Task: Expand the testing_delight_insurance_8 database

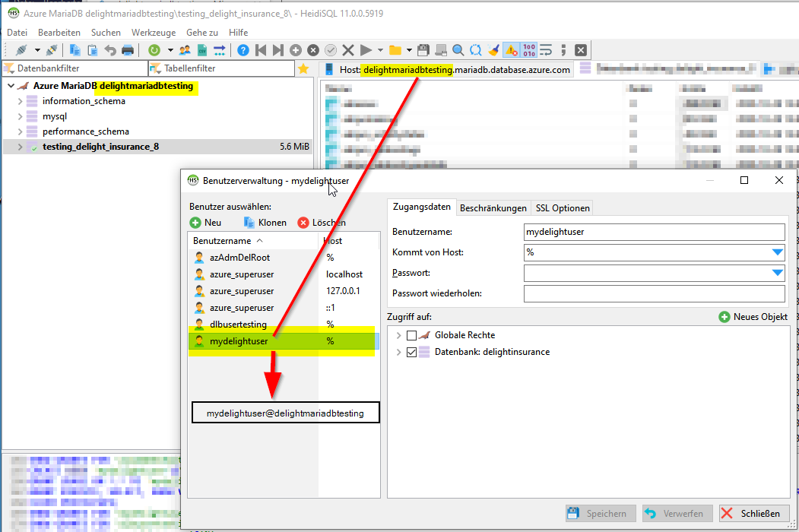Action: (20, 147)
